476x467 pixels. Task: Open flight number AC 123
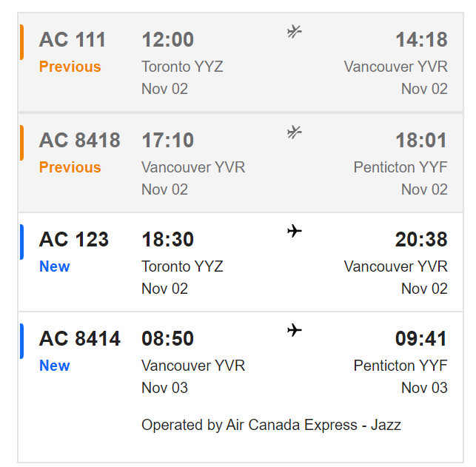click(74, 239)
